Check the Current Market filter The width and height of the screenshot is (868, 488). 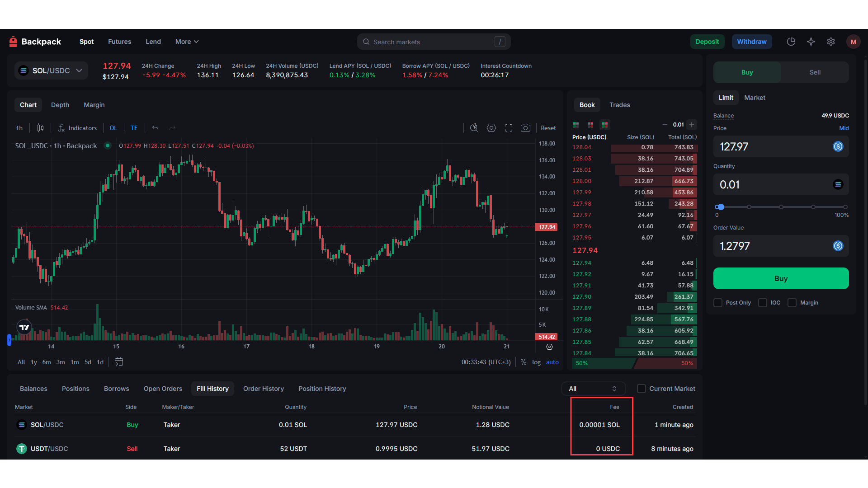(x=642, y=389)
